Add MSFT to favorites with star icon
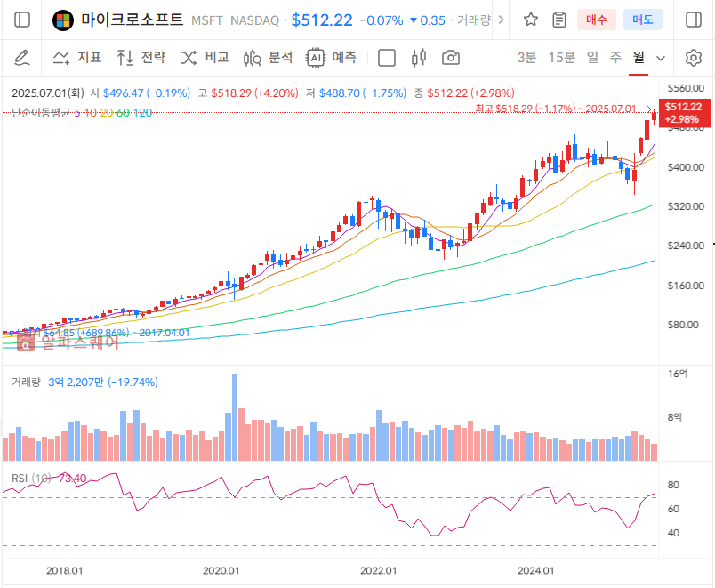This screenshot has width=715, height=588. pyautogui.click(x=530, y=20)
